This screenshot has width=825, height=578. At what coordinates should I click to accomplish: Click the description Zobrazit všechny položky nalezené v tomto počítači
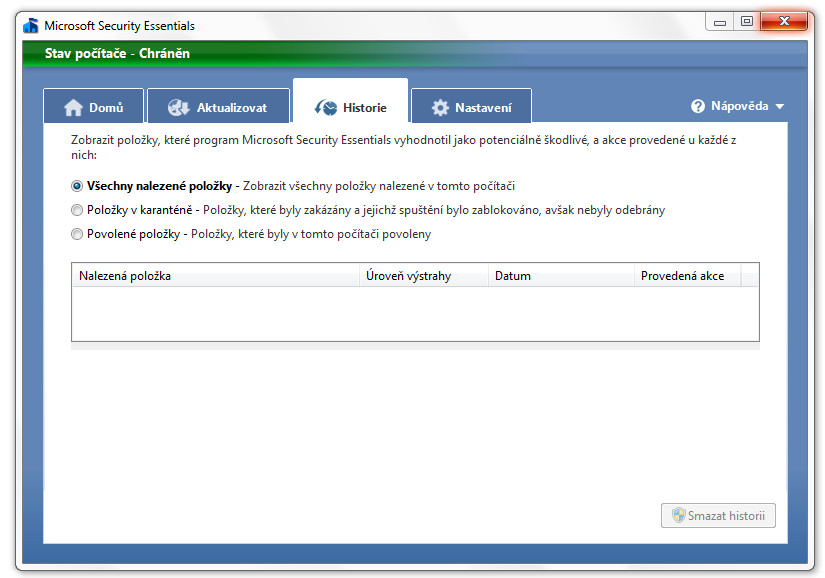379,186
